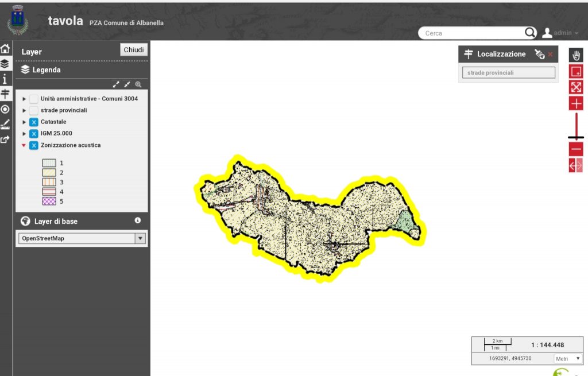Enable strade provinciali layer checkbox
The height and width of the screenshot is (376, 588).
(x=34, y=111)
